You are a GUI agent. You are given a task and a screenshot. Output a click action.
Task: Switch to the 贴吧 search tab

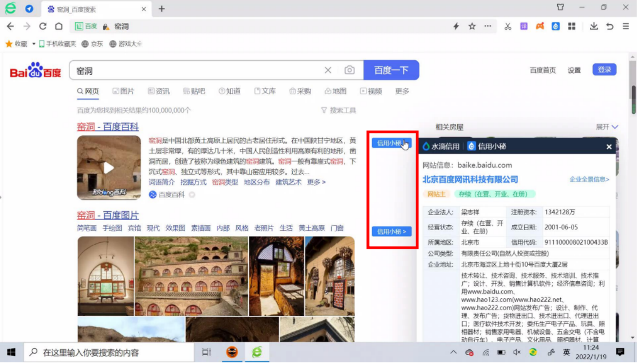pos(194,91)
